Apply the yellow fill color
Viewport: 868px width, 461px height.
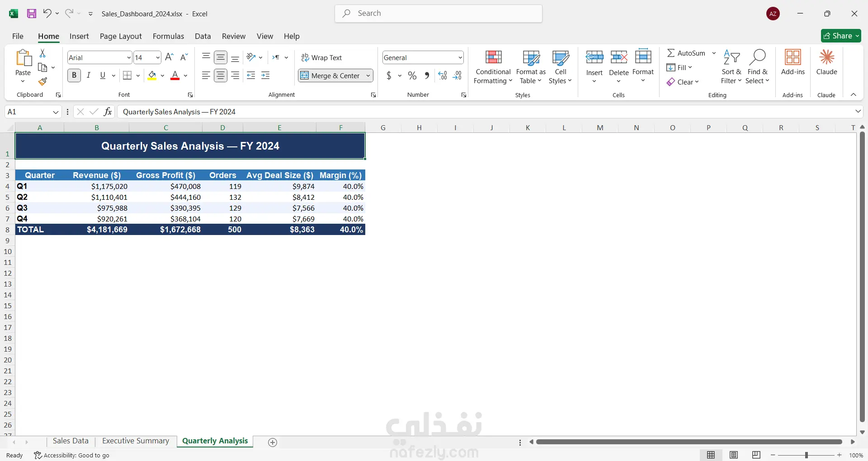tap(152, 75)
